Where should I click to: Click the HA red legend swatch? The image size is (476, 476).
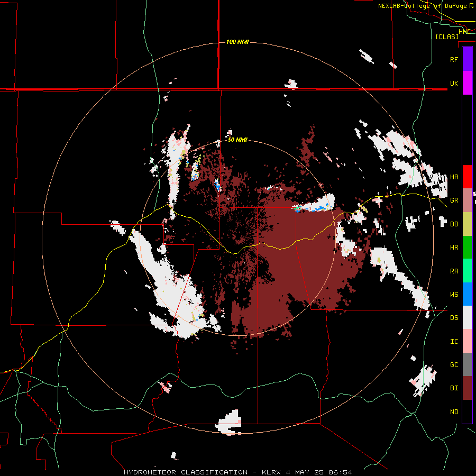tap(467, 177)
